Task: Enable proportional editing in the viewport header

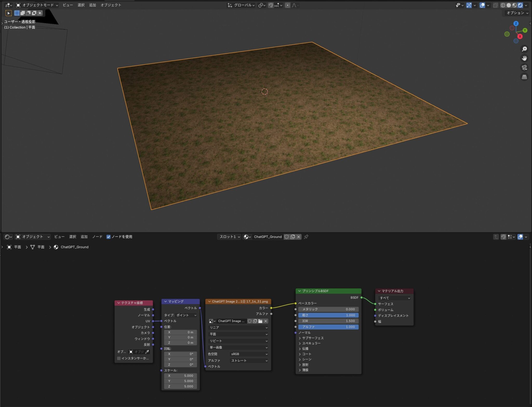Action: click(x=288, y=5)
